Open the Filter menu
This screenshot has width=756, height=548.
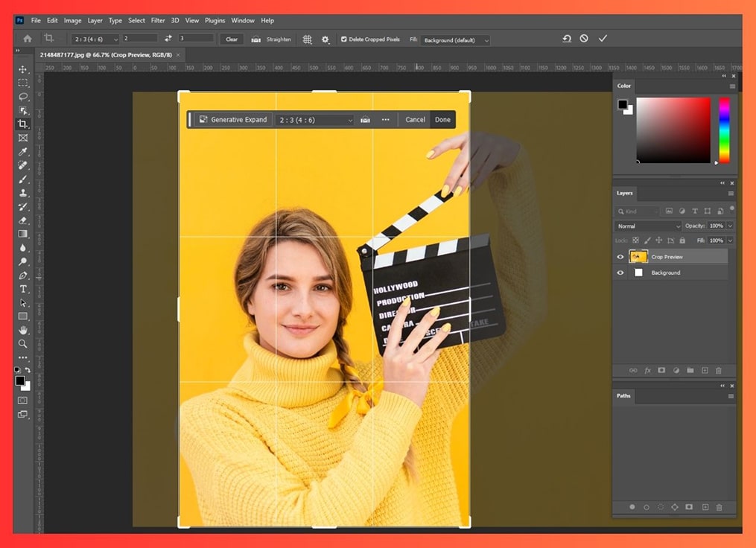tap(158, 20)
